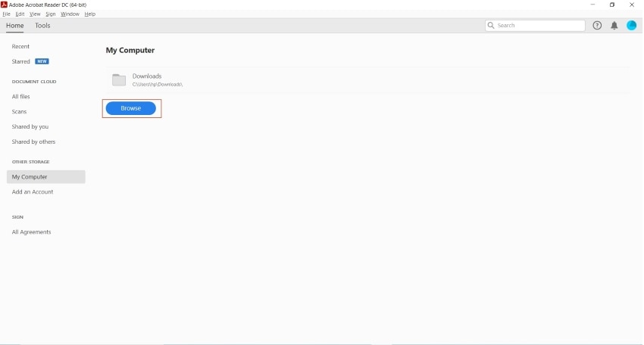Open the Sign menu
This screenshot has height=345, width=644.
51,14
